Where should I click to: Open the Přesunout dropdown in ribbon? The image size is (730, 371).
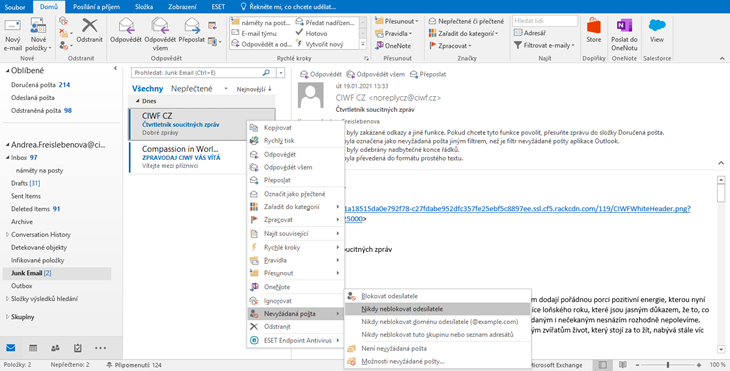click(x=397, y=21)
